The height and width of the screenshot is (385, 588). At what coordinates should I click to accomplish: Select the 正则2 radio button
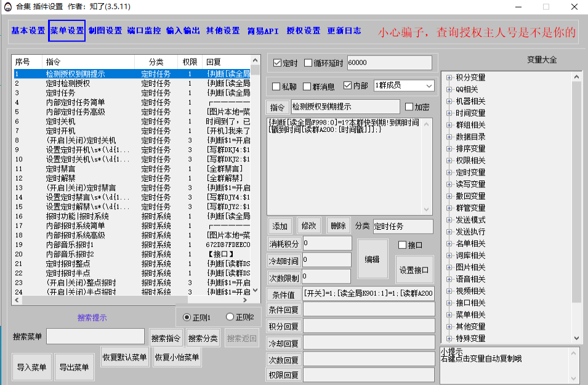[x=230, y=317]
